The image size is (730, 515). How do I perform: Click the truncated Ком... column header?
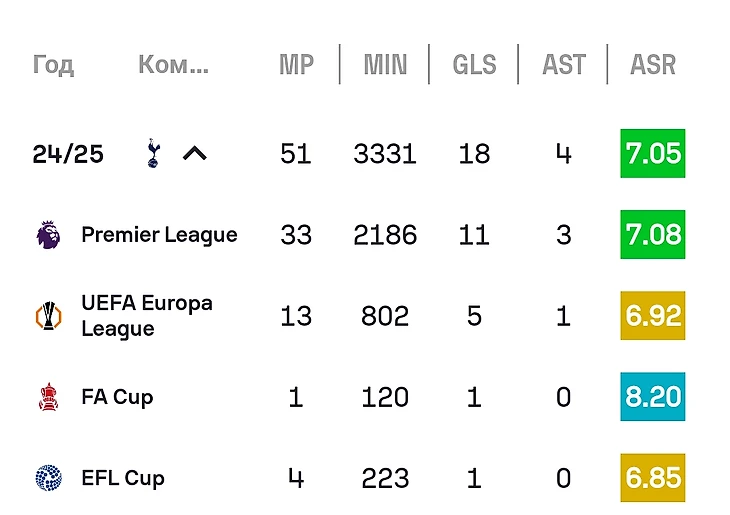pyautogui.click(x=173, y=65)
